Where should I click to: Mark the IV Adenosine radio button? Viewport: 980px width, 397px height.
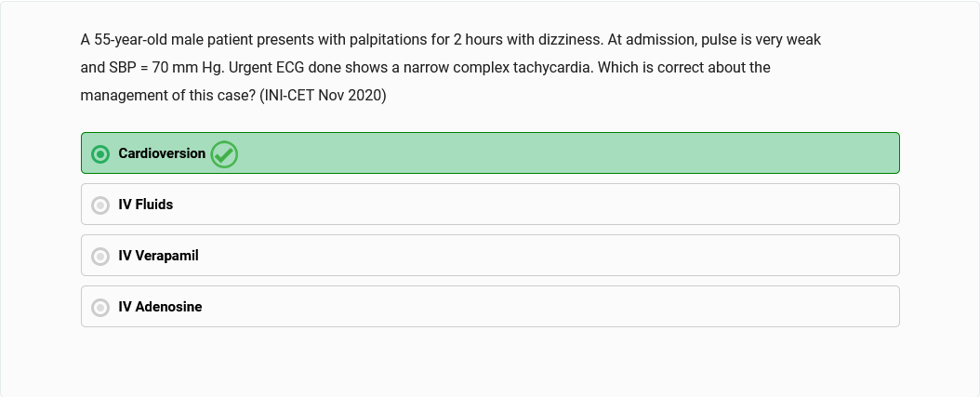tap(100, 308)
